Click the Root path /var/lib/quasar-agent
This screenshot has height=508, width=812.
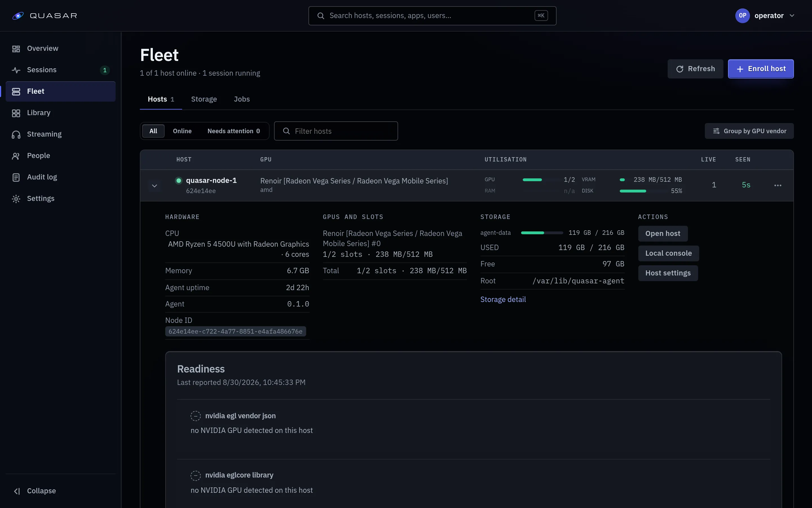[579, 281]
